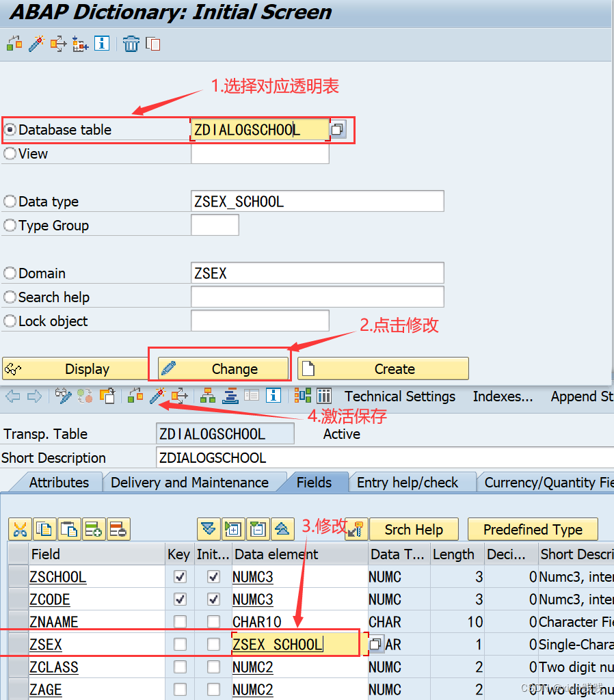Check the Key checkbox for ZNAAME

(180, 621)
